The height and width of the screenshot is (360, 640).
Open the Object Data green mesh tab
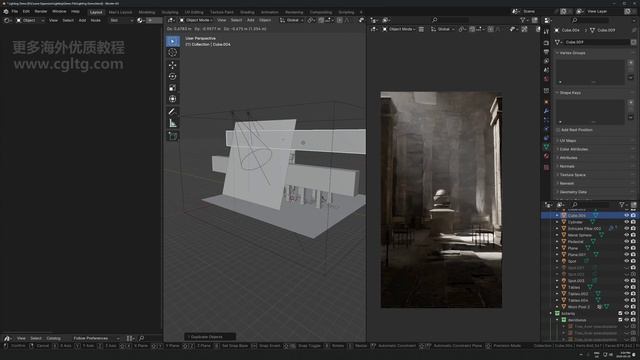click(x=547, y=147)
